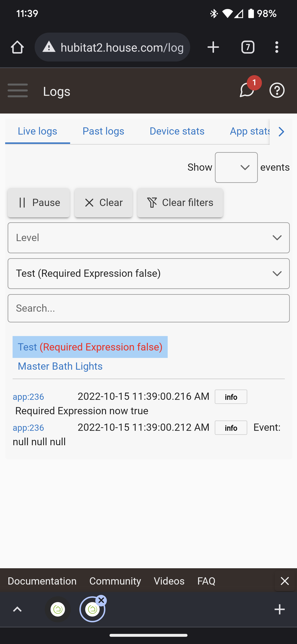This screenshot has width=297, height=644.
Task: Switch to the Device stats tab
Action: (177, 131)
